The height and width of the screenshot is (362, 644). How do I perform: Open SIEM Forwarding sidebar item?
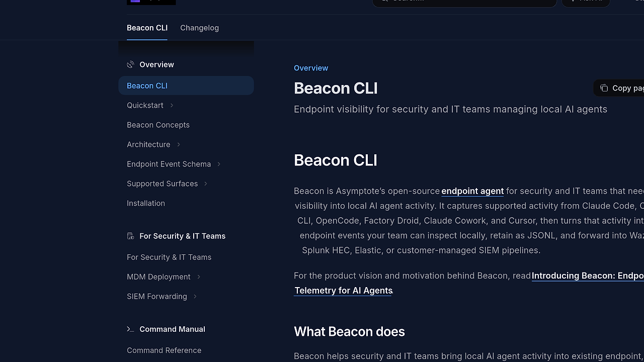pos(157,296)
